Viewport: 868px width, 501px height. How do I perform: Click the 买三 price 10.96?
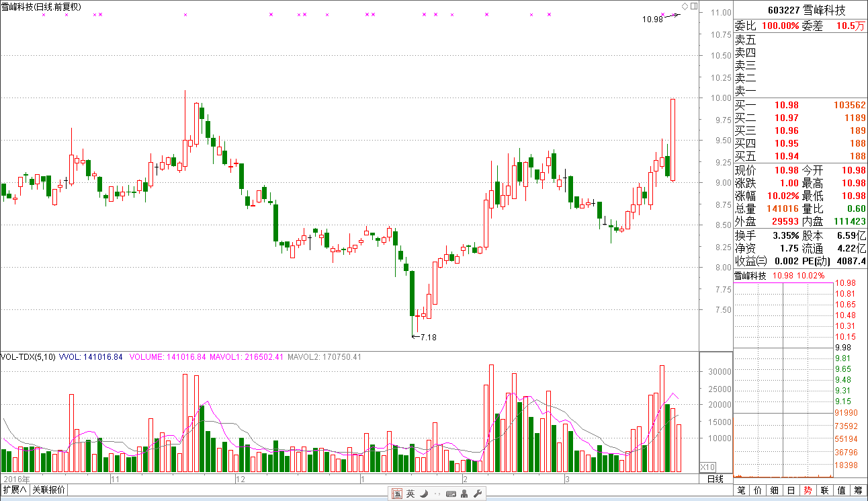(x=787, y=130)
